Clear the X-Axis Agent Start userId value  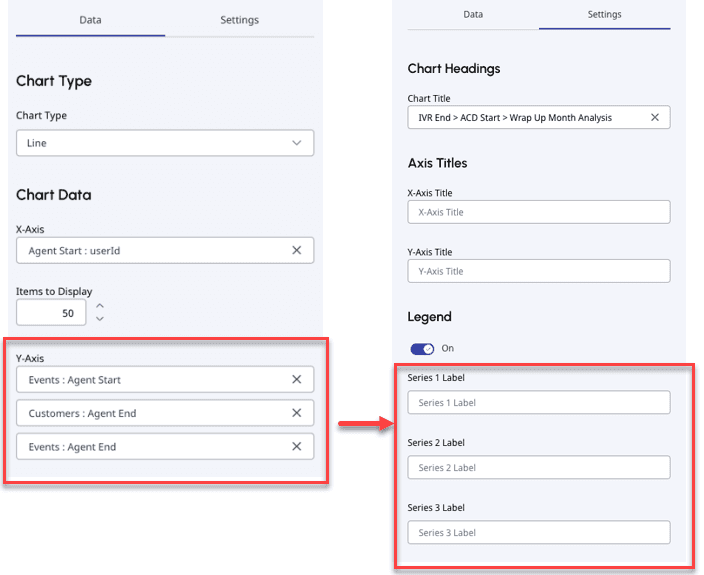coord(296,250)
